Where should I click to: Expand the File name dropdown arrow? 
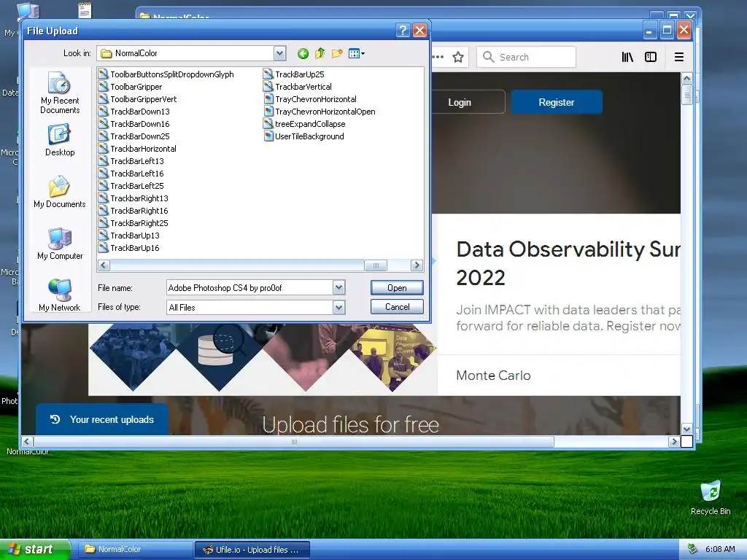[338, 287]
